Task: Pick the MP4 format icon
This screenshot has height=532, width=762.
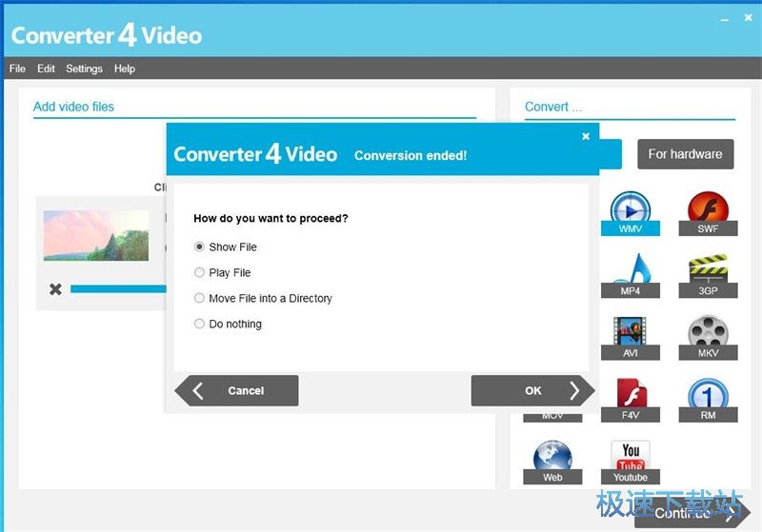Action: point(631,275)
